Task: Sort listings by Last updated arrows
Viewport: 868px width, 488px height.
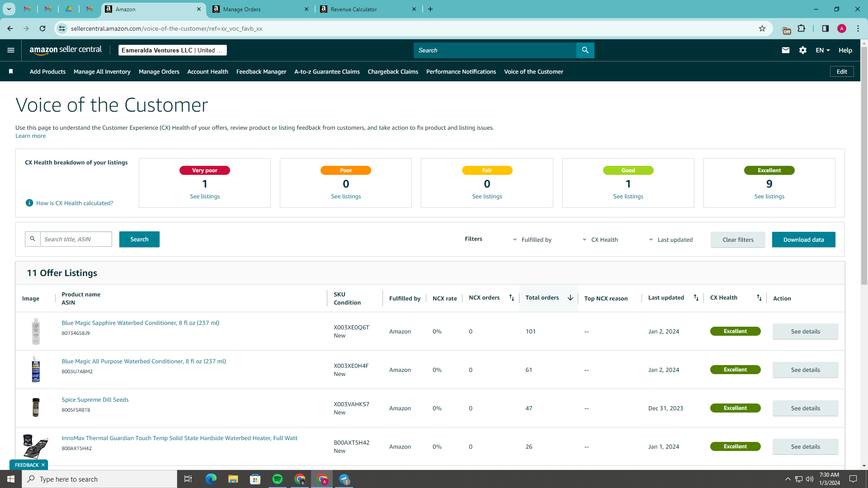Action: coord(696,297)
